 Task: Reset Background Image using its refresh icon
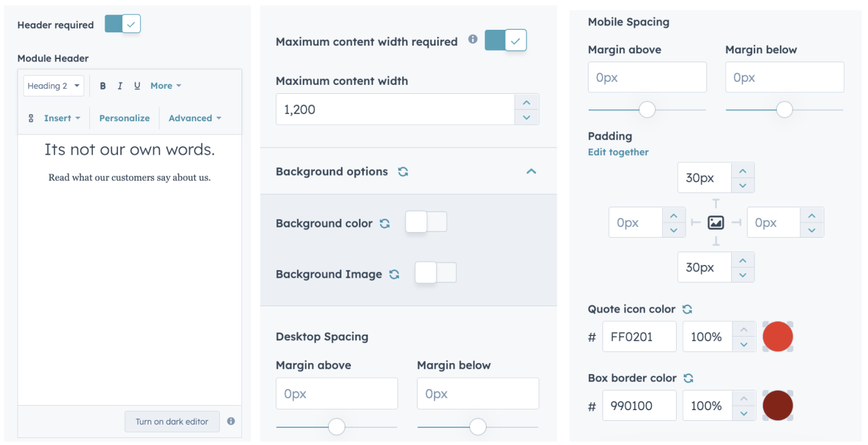pyautogui.click(x=394, y=274)
